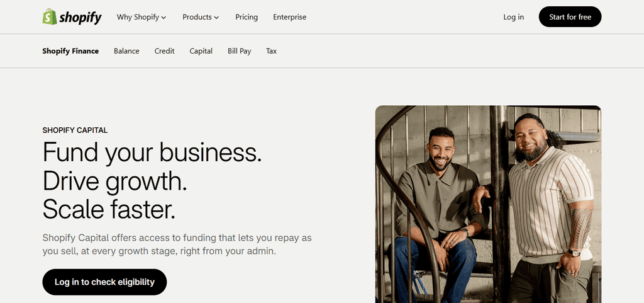The width and height of the screenshot is (644, 303).
Task: Select the Shopify Finance tab
Action: [70, 51]
